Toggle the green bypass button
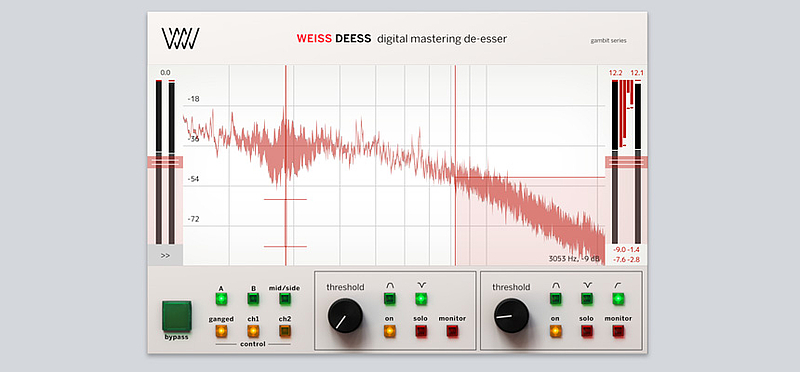800x372 pixels. pos(177,316)
